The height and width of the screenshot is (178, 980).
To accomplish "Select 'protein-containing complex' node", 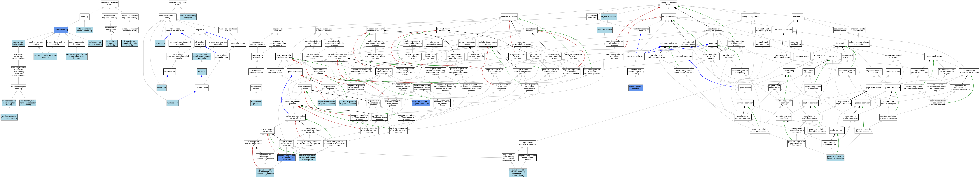I will tap(188, 17).
